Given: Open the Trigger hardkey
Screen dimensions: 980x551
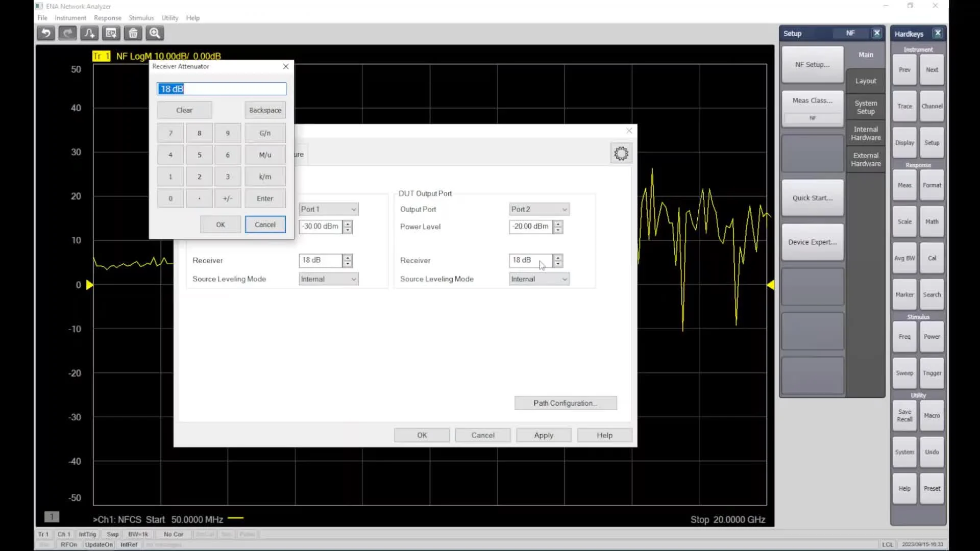Looking at the screenshot, I should point(932,373).
